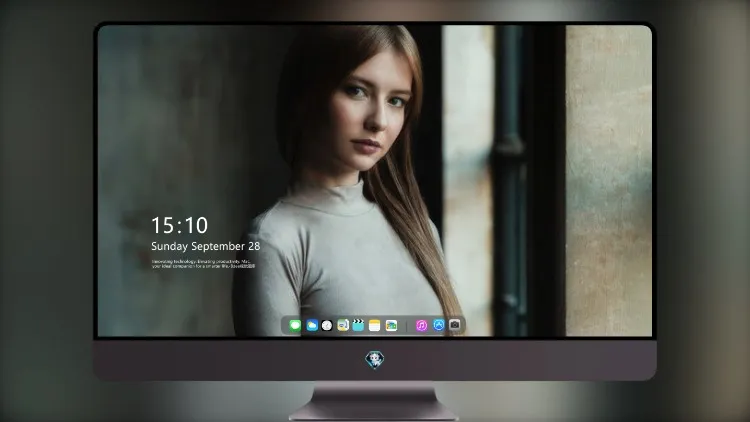
Task: Launch the Weather app from the dock
Action: [312, 325]
